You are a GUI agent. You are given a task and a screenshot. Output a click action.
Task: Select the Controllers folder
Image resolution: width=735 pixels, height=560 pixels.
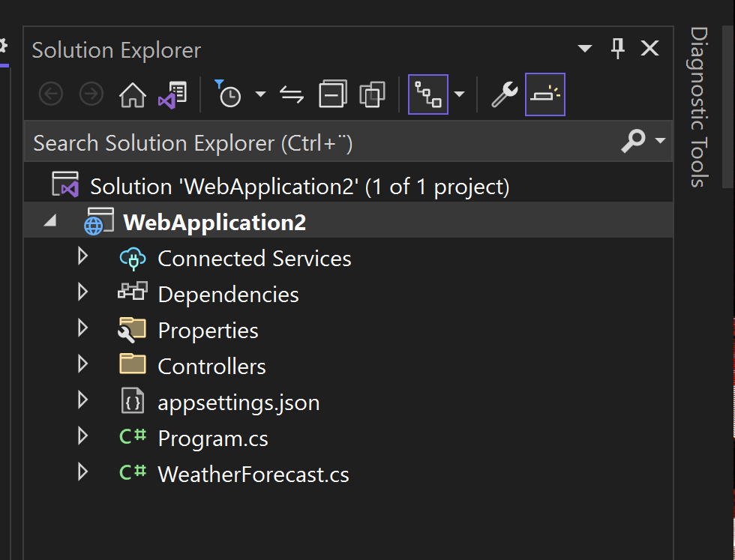[211, 367]
